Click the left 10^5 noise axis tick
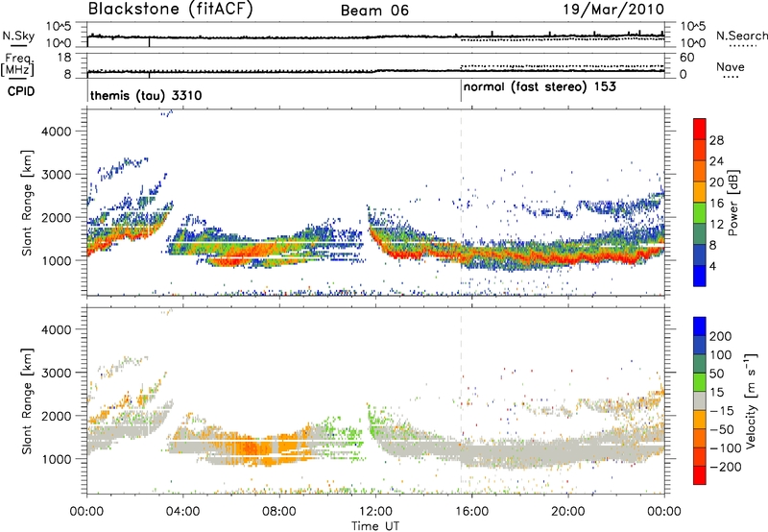Viewport: 768px width, 532px height. tap(59, 26)
